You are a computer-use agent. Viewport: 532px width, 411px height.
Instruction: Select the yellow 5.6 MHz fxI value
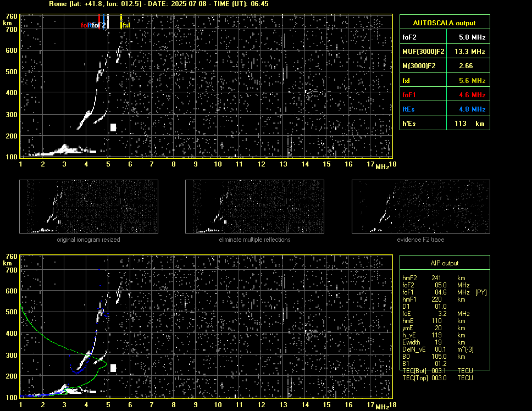click(472, 81)
